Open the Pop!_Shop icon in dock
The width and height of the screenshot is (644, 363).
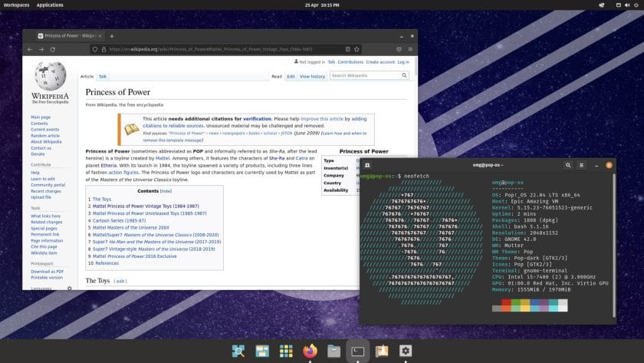pyautogui.click(x=382, y=351)
